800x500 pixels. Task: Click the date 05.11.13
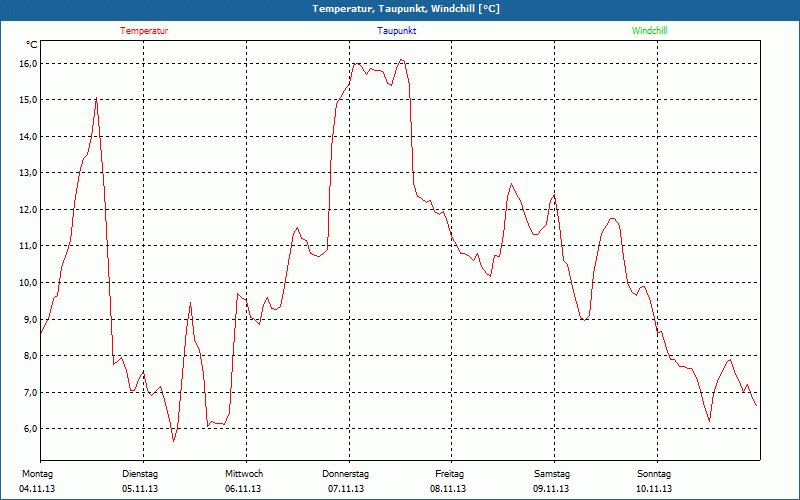click(140, 489)
